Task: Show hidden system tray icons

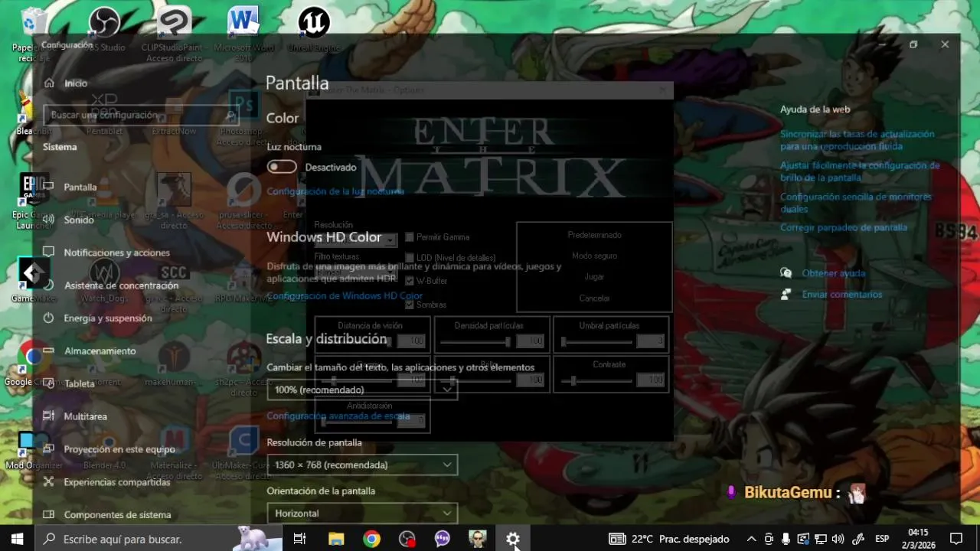Action: pos(751,539)
